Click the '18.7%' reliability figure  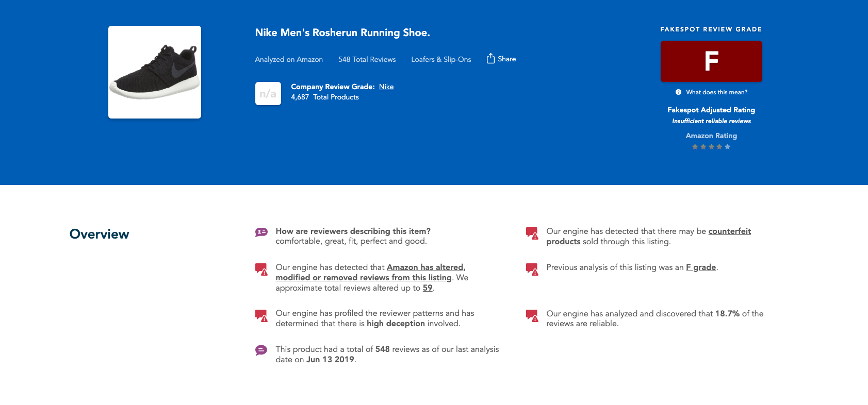[727, 314]
